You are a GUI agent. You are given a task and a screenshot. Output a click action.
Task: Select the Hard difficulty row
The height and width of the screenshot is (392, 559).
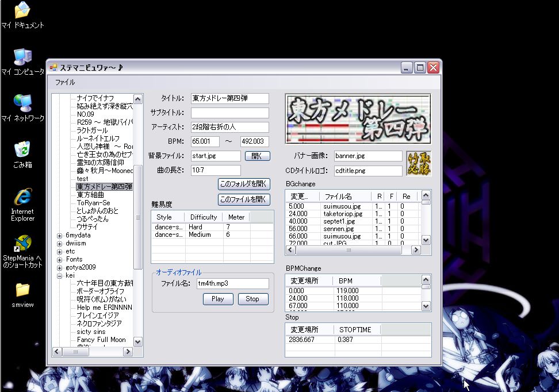click(x=212, y=227)
